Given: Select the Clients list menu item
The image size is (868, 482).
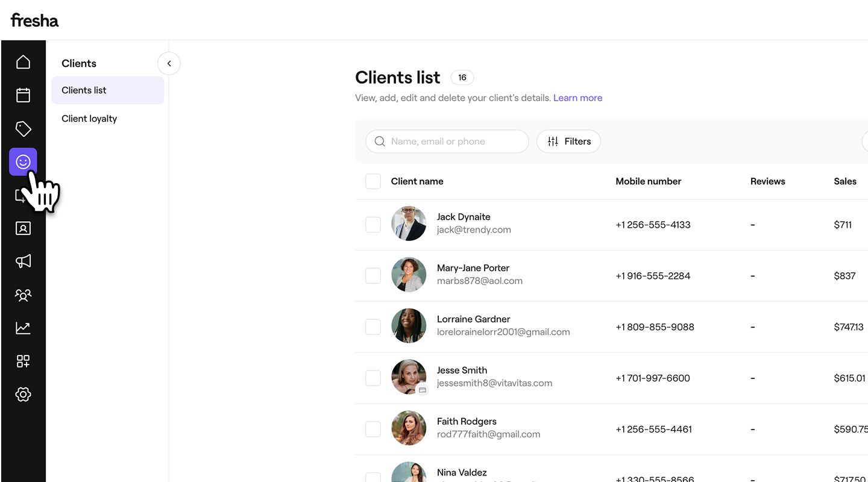Looking at the screenshot, I should [107, 90].
